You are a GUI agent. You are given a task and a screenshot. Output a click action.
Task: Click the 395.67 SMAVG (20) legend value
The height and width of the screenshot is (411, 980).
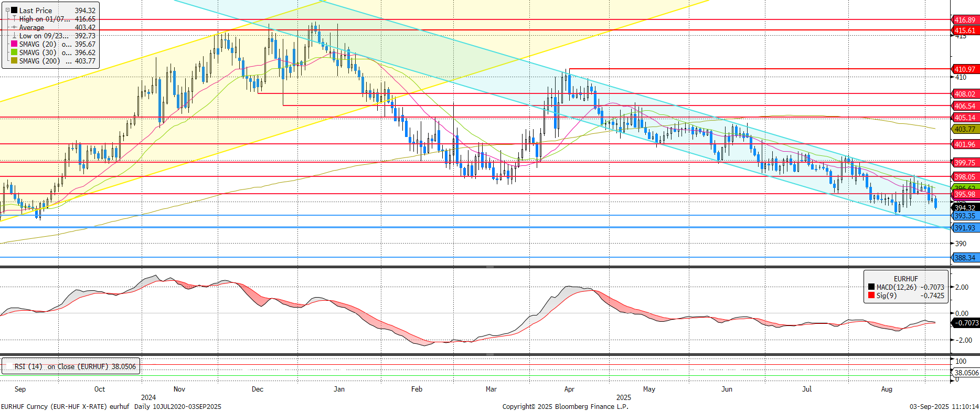[x=85, y=44]
